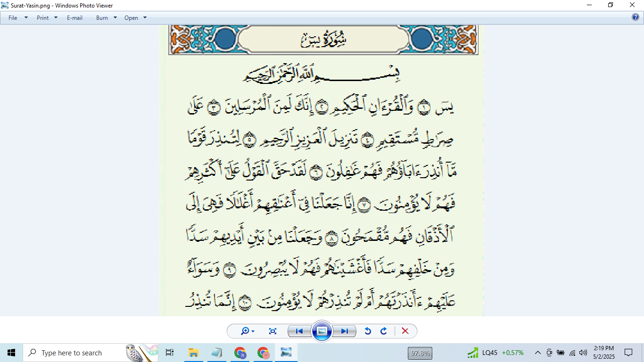This screenshot has height=362, width=644.
Task: Click the E-mail command
Action: (74, 17)
